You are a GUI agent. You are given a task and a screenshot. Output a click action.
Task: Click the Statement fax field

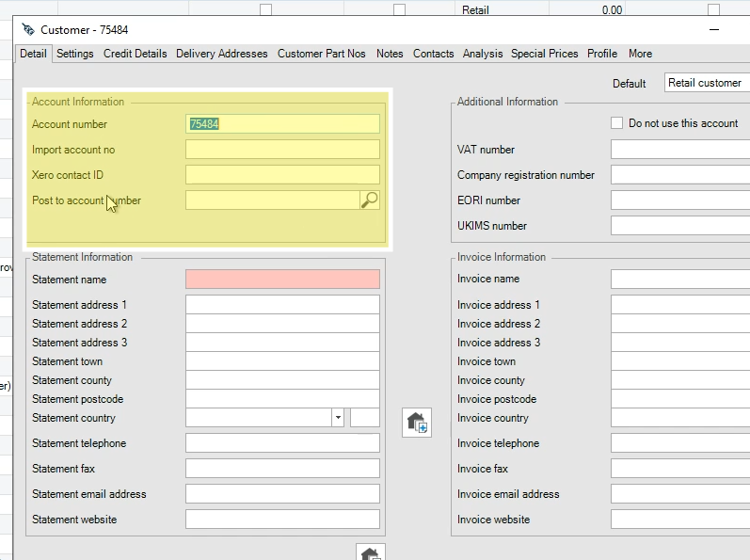tap(282, 468)
